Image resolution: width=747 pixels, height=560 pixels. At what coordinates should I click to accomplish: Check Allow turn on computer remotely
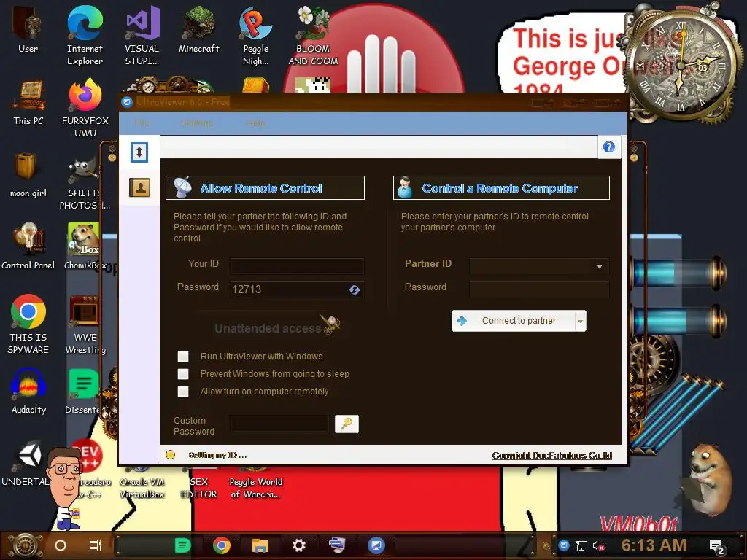(x=183, y=392)
